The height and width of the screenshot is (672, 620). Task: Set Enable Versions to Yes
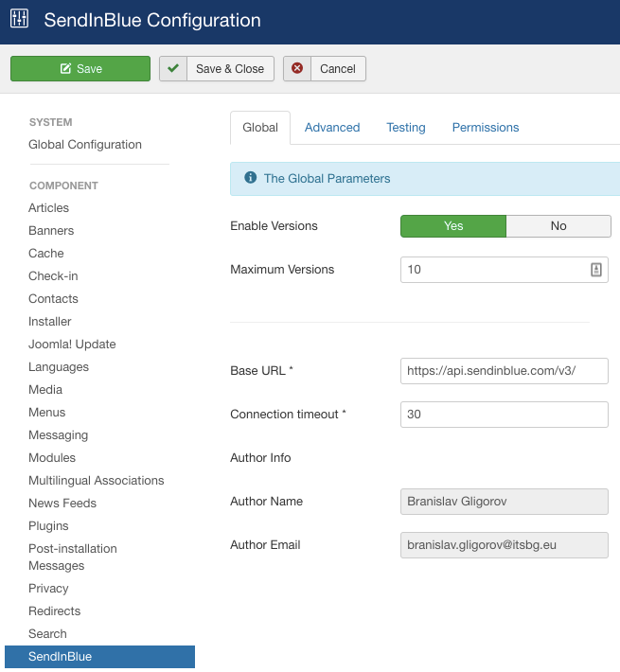(453, 226)
